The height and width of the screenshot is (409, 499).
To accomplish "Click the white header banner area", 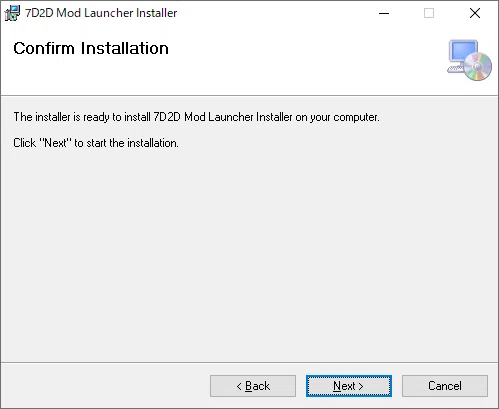I will pos(249,61).
